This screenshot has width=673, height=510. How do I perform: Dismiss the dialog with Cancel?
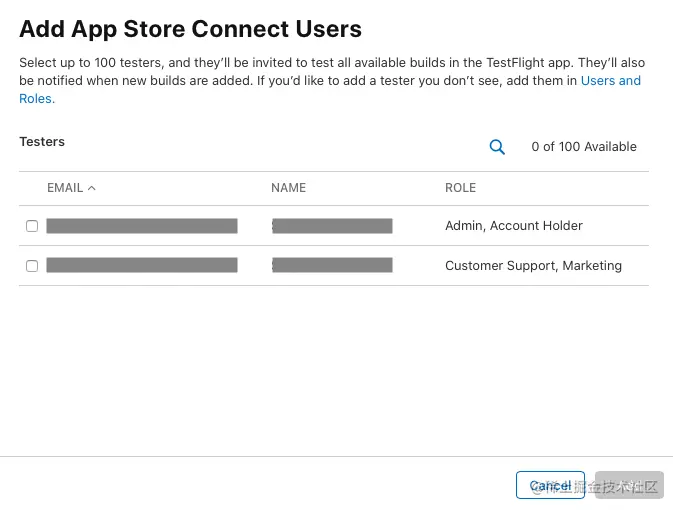550,485
